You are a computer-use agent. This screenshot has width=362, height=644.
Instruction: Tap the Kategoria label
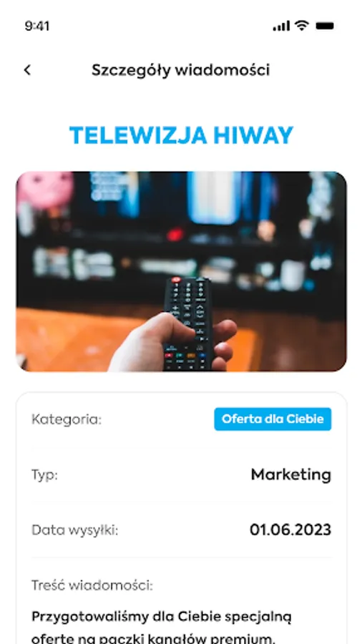tap(67, 420)
